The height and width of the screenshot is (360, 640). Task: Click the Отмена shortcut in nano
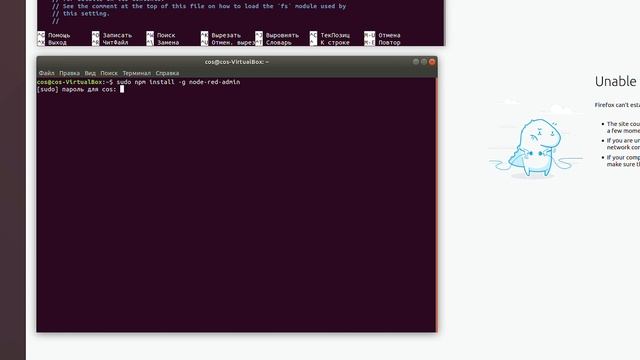(x=382, y=36)
